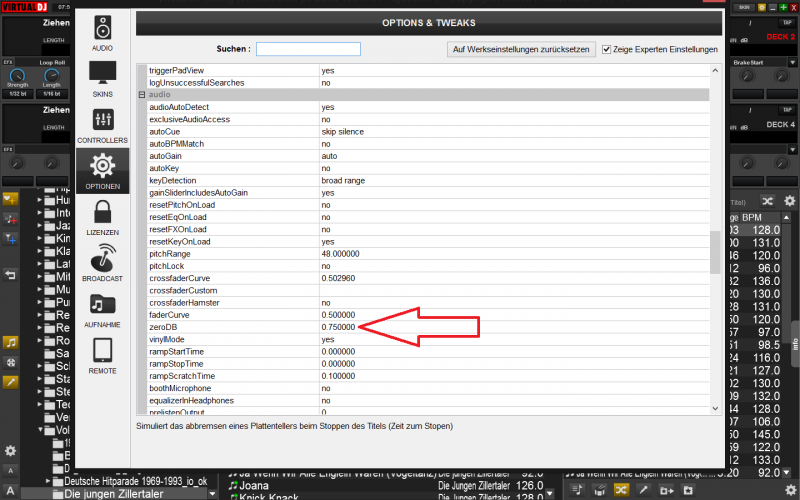Expand the Kin folder in the browser tree
This screenshot has height=500, width=800.
(x=40, y=238)
